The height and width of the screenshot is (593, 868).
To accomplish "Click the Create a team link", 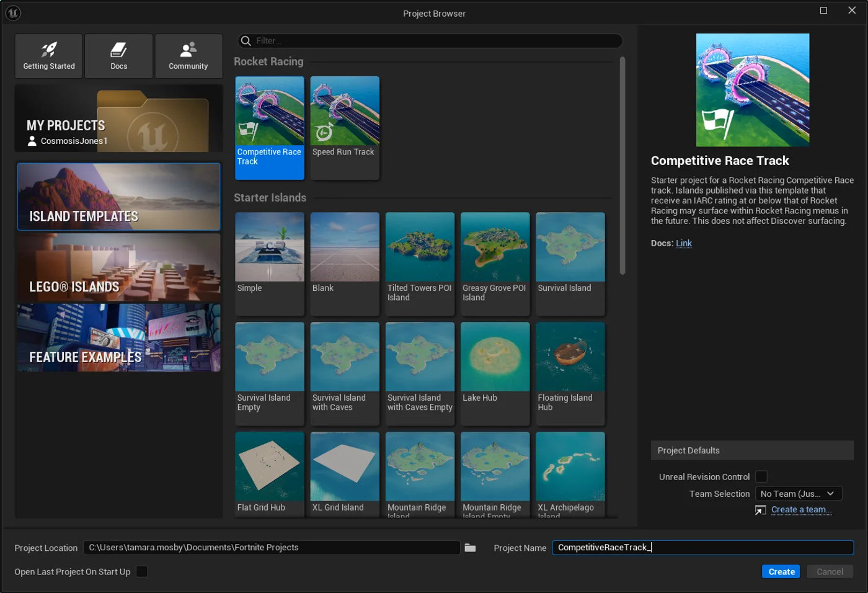I will [801, 510].
